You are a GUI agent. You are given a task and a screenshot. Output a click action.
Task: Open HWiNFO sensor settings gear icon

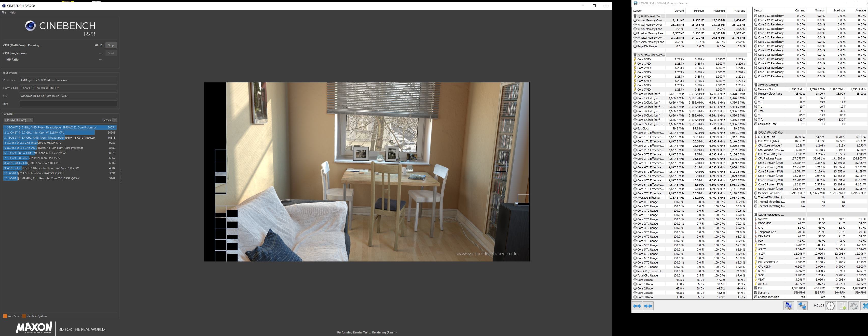click(x=853, y=306)
